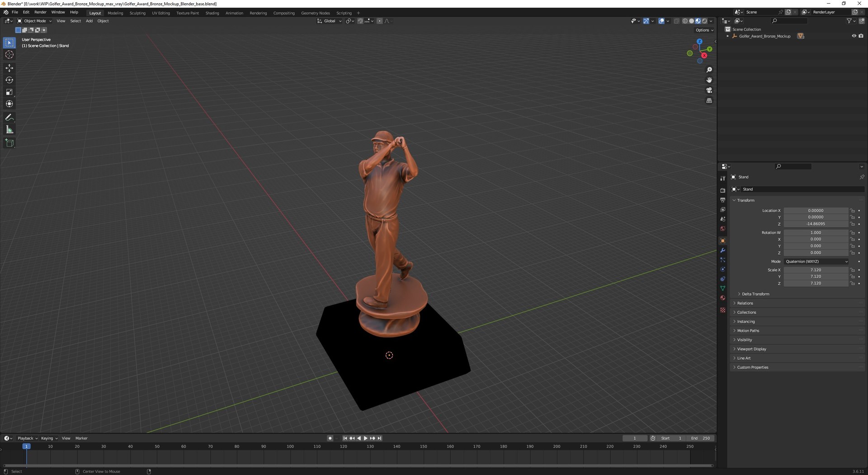Open the Physics properties tab

[x=722, y=269]
